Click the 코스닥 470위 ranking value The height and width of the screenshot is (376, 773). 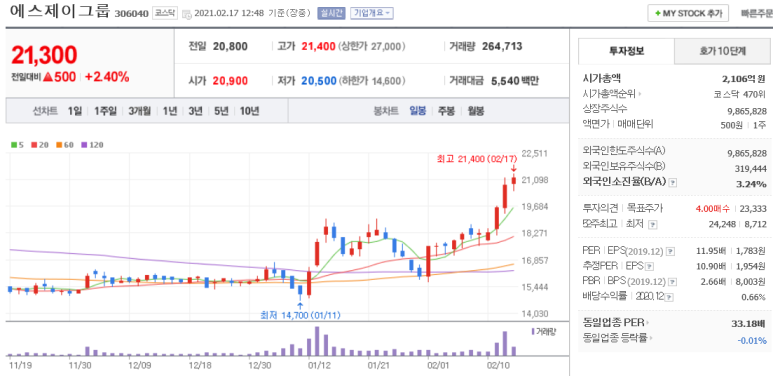coord(741,94)
